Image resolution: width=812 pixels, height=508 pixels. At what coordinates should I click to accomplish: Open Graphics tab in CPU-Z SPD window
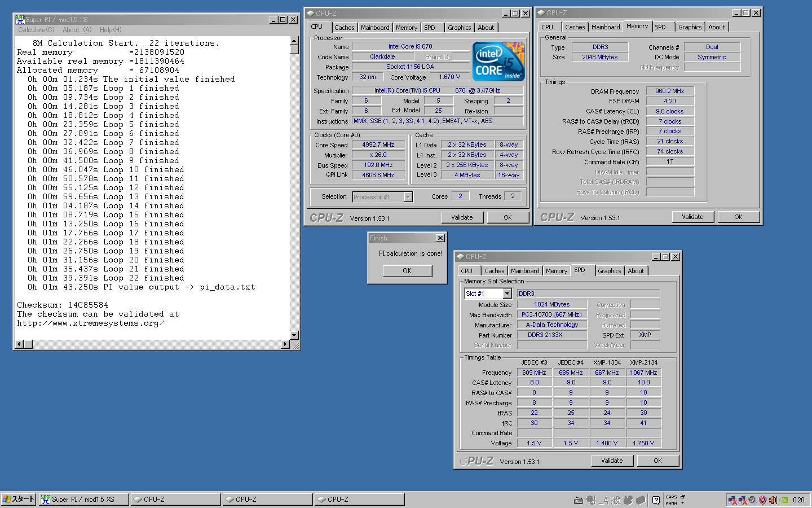[x=610, y=271]
